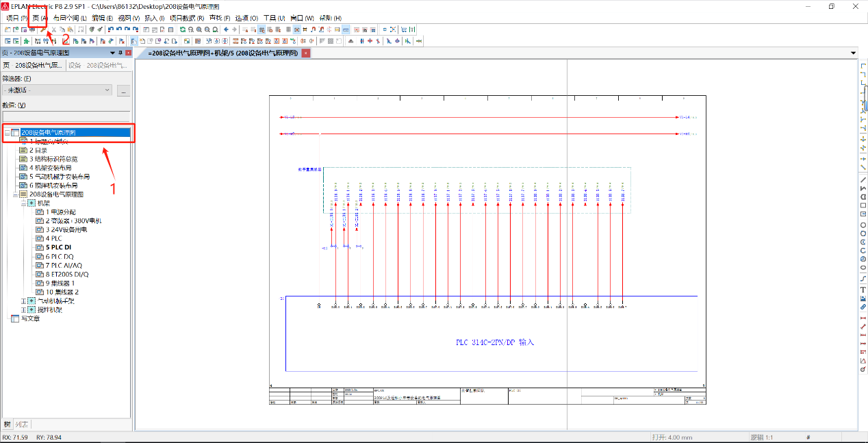Select page 4 机架安装布局
The height and width of the screenshot is (443, 868).
[50, 168]
